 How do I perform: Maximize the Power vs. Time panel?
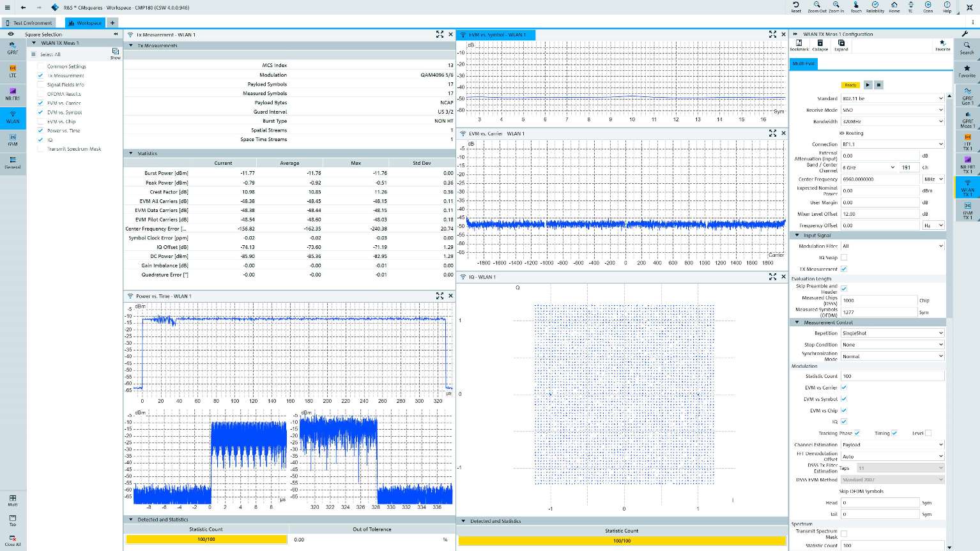click(440, 296)
